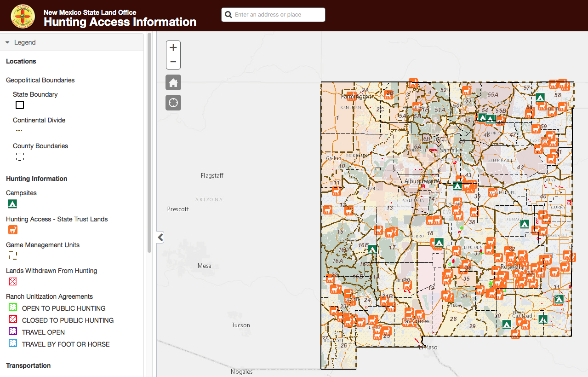
Task: Click the Hunting Access Information title
Action: click(x=120, y=22)
